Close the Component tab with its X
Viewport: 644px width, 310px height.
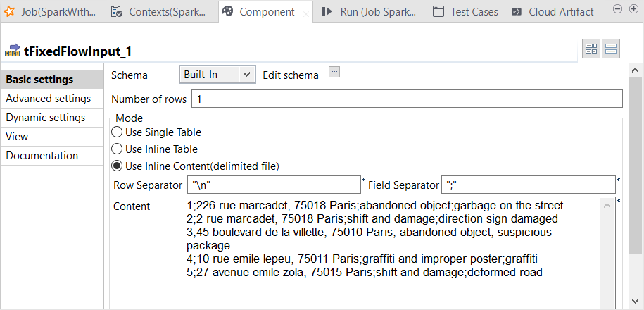306,13
